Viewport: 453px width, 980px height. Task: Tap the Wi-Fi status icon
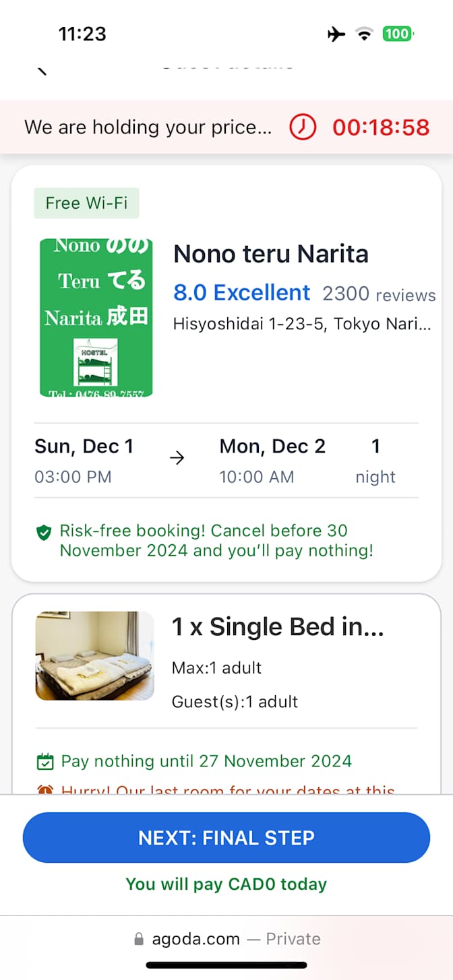click(365, 34)
